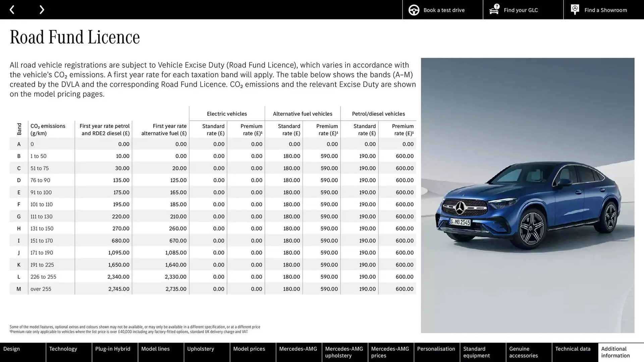This screenshot has width=644, height=362.
Task: Select the 'Plug-in Hybrid' tab
Action: click(x=113, y=349)
